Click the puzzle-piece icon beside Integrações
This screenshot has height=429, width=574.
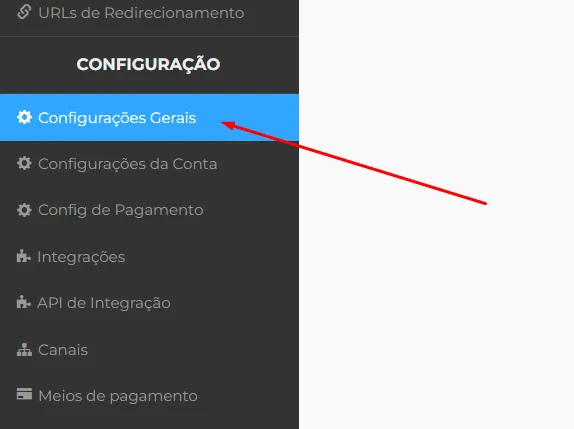click(x=23, y=256)
